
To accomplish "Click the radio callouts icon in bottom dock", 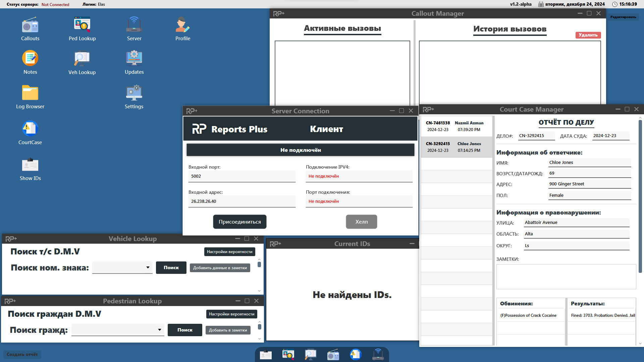I will pos(333,355).
